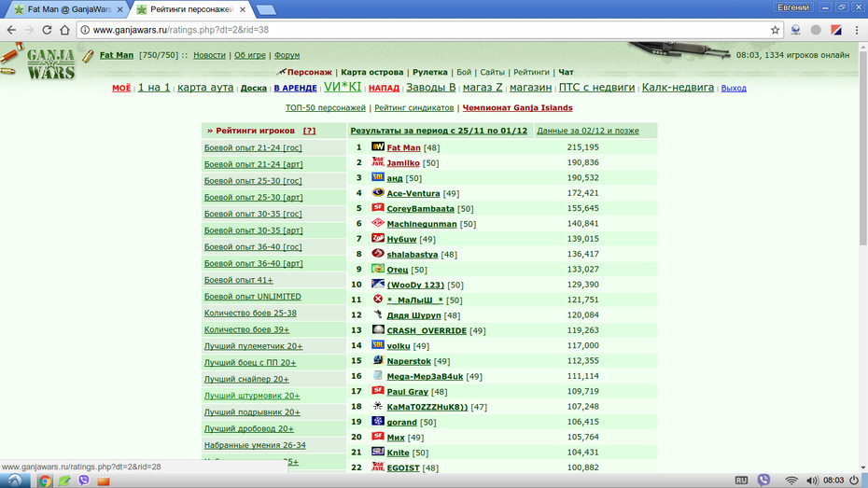This screenshot has height=488, width=868.
Task: Open the [?] ratings help link
Action: [310, 131]
